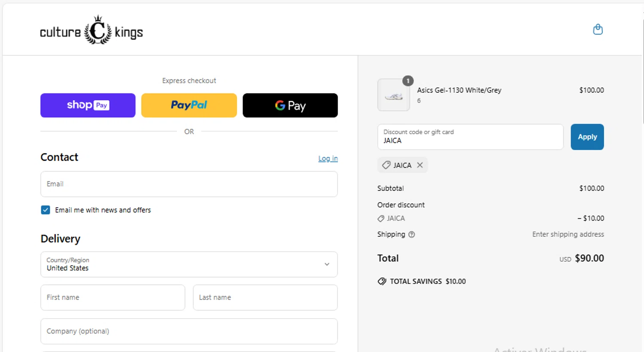Image resolution: width=644 pixels, height=352 pixels.
Task: Click the shipping help question mark icon
Action: (411, 235)
